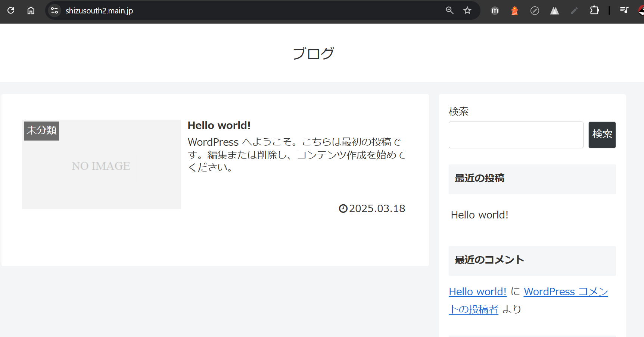
Task: Open the Hello world! post title
Action: click(x=219, y=125)
